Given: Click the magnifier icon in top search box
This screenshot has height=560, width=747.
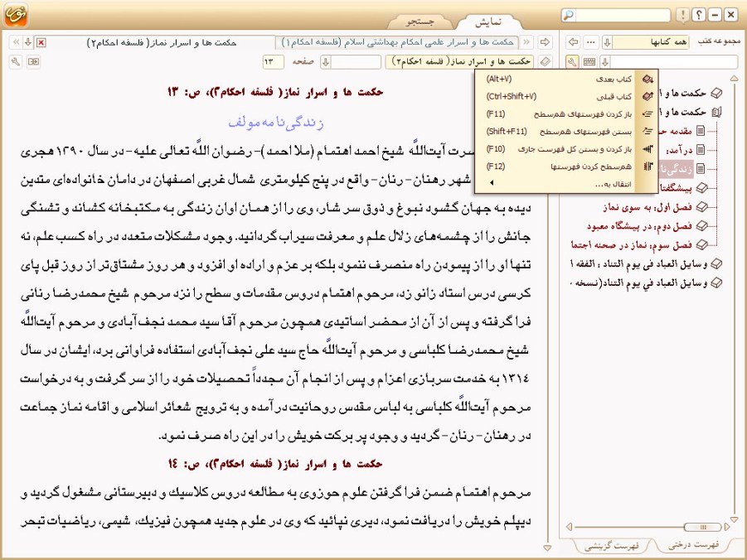Looking at the screenshot, I should 569,15.
